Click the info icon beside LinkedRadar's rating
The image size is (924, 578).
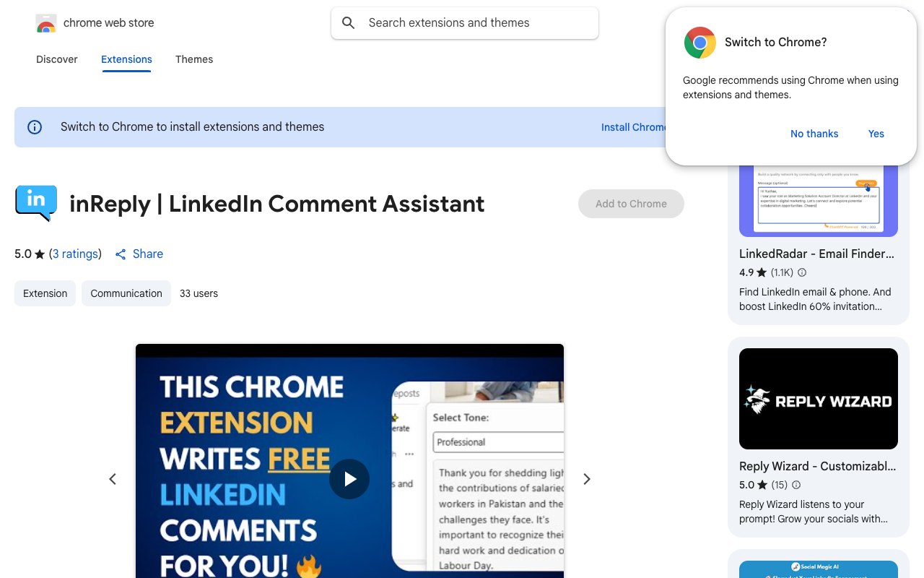(801, 272)
